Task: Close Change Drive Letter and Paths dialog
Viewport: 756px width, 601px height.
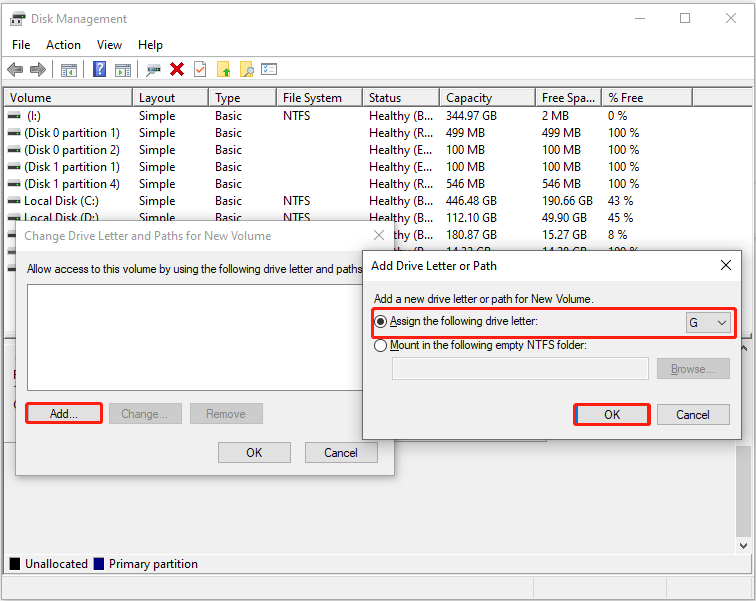Action: coord(379,235)
